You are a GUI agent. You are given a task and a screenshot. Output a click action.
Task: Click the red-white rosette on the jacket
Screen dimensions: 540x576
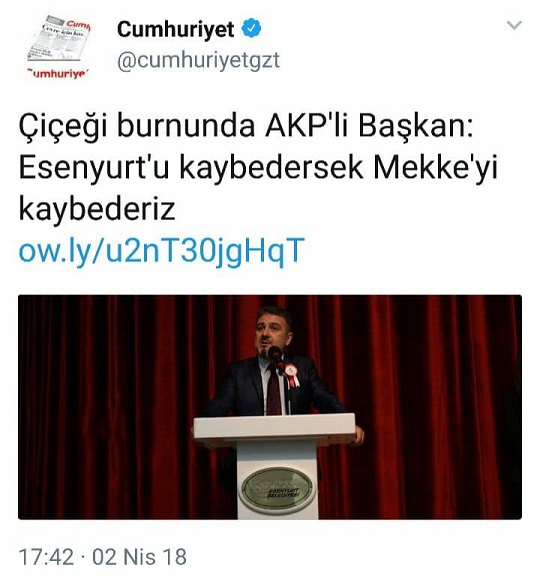[292, 374]
